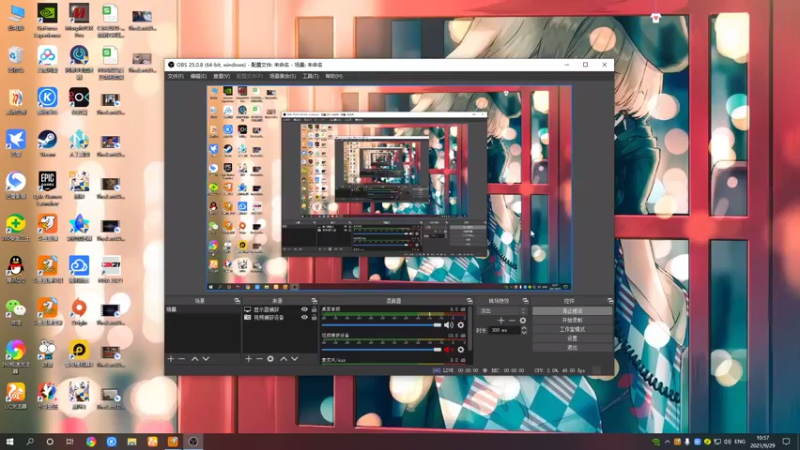This screenshot has width=800, height=450.
Task: Adjust the Desktop Audio volume slider
Action: pos(381,325)
